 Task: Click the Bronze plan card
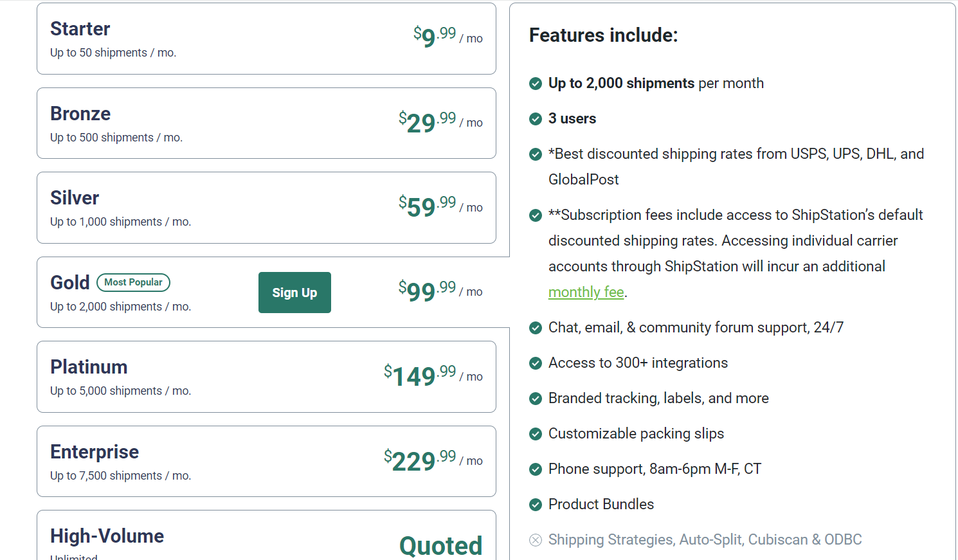(x=266, y=123)
